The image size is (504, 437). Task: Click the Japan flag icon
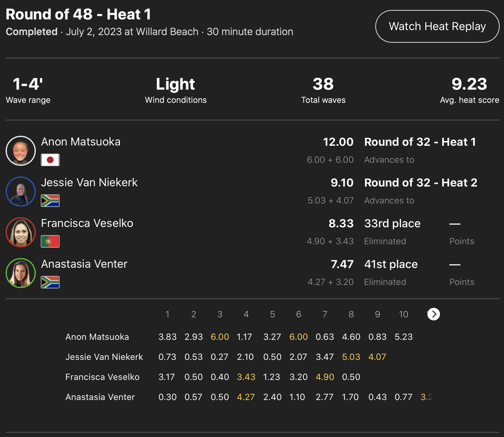point(50,160)
